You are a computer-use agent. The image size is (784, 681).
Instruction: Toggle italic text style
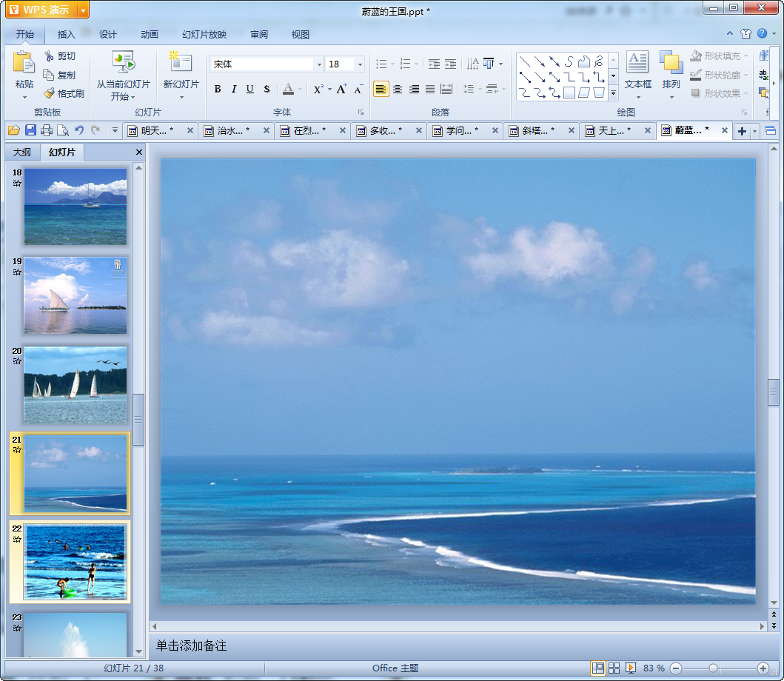pos(234,90)
